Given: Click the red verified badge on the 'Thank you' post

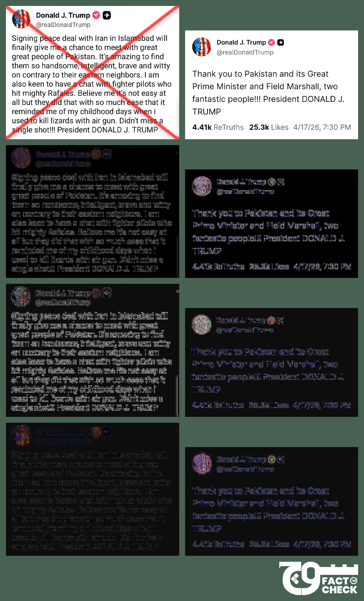Looking at the screenshot, I should [x=271, y=43].
